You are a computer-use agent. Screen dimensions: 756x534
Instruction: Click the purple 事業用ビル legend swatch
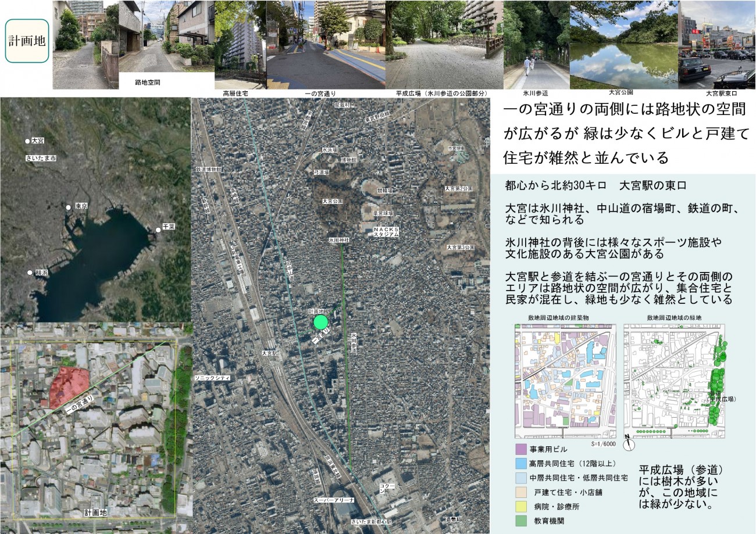(520, 450)
